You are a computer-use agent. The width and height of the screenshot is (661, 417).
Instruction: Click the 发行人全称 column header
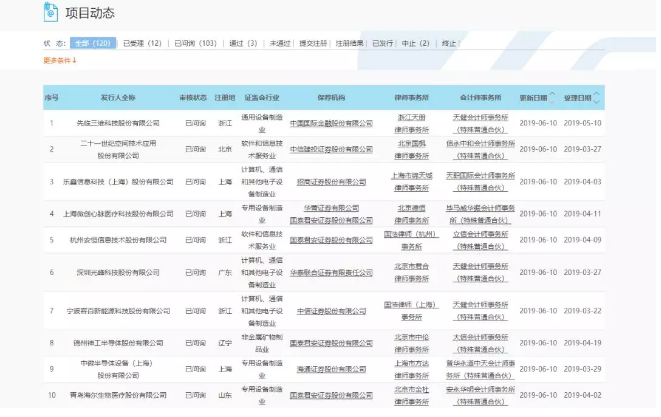(117, 98)
